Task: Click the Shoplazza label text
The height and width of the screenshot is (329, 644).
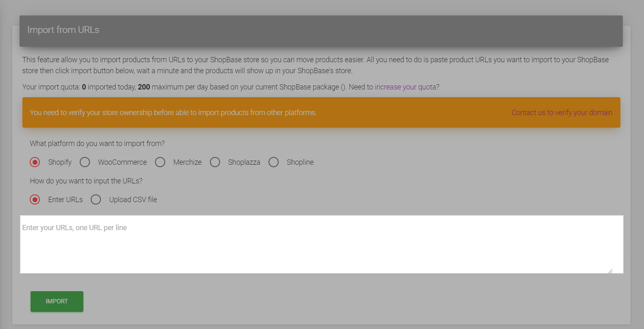Action: pyautogui.click(x=244, y=162)
